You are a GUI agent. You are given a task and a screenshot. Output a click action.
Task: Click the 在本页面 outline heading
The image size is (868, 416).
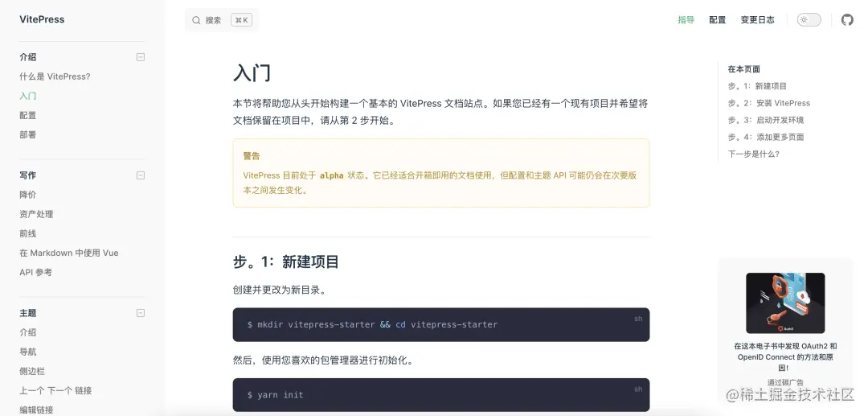[744, 69]
